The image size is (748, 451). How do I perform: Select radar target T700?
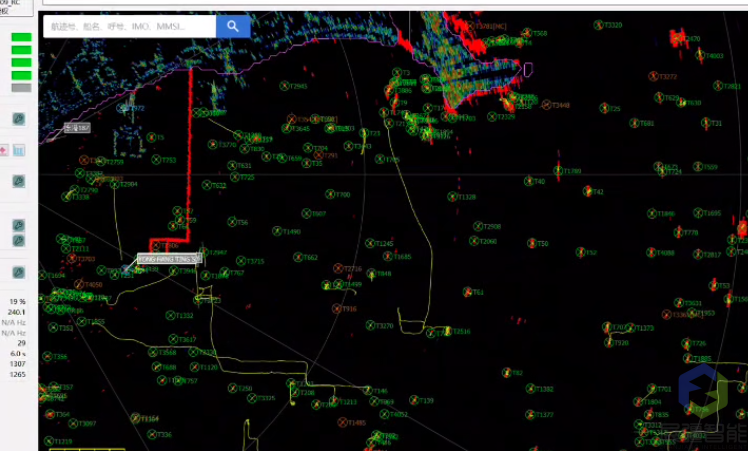coord(330,194)
